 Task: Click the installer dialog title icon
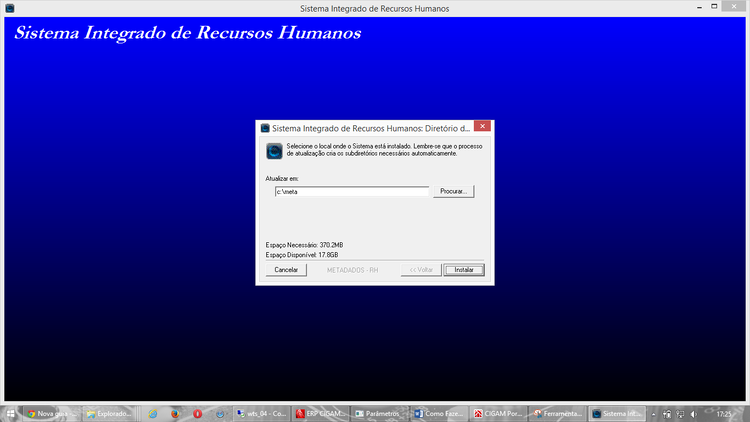[x=265, y=128]
